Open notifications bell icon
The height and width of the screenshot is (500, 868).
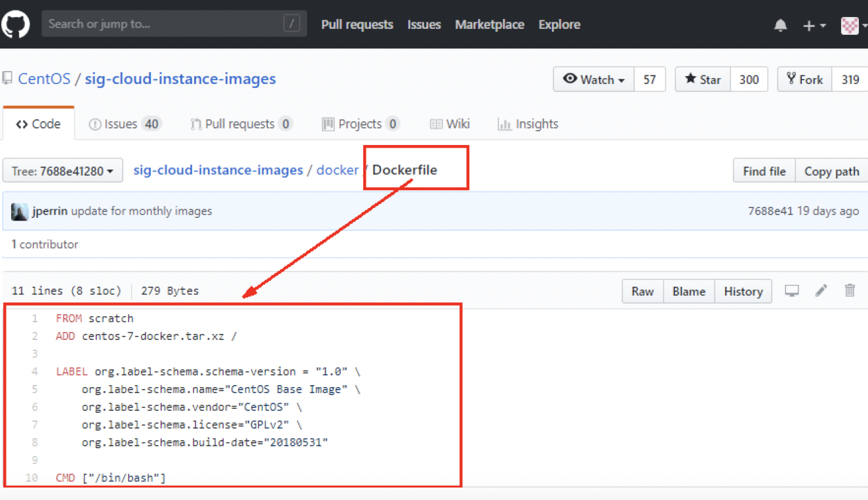780,26
